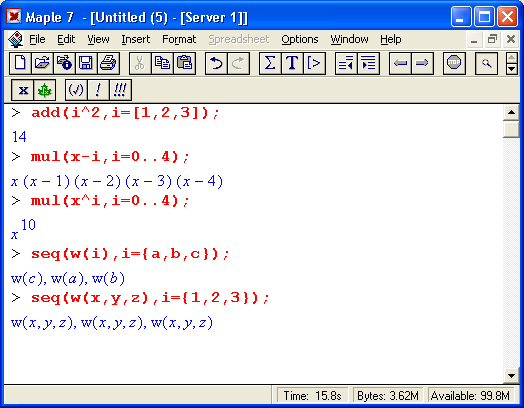The width and height of the screenshot is (524, 408).
Task: Open the Edit menu
Action: pos(66,39)
